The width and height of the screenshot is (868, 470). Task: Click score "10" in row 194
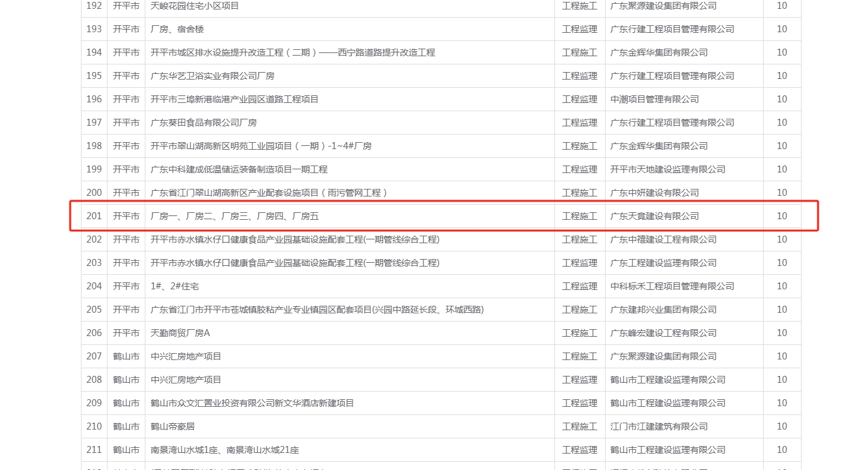click(782, 52)
